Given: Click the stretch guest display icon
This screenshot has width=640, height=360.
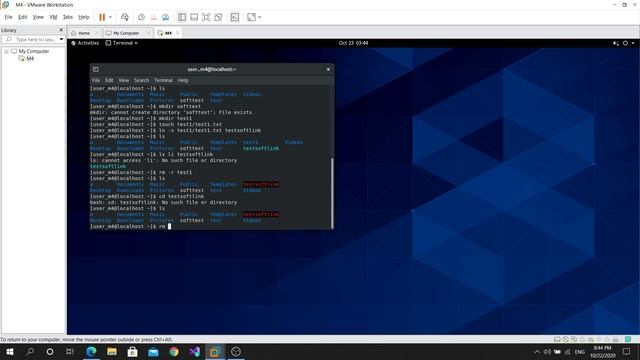Looking at the screenshot, I should pos(251,17).
